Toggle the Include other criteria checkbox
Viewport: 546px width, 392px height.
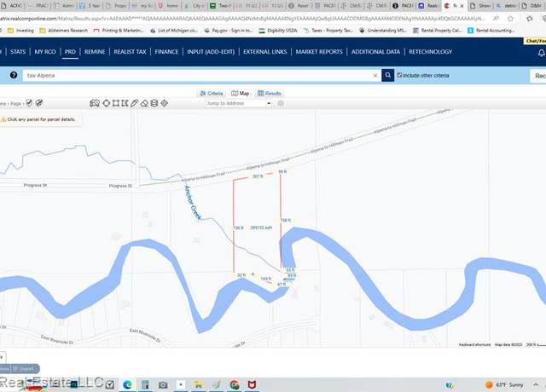[399, 75]
